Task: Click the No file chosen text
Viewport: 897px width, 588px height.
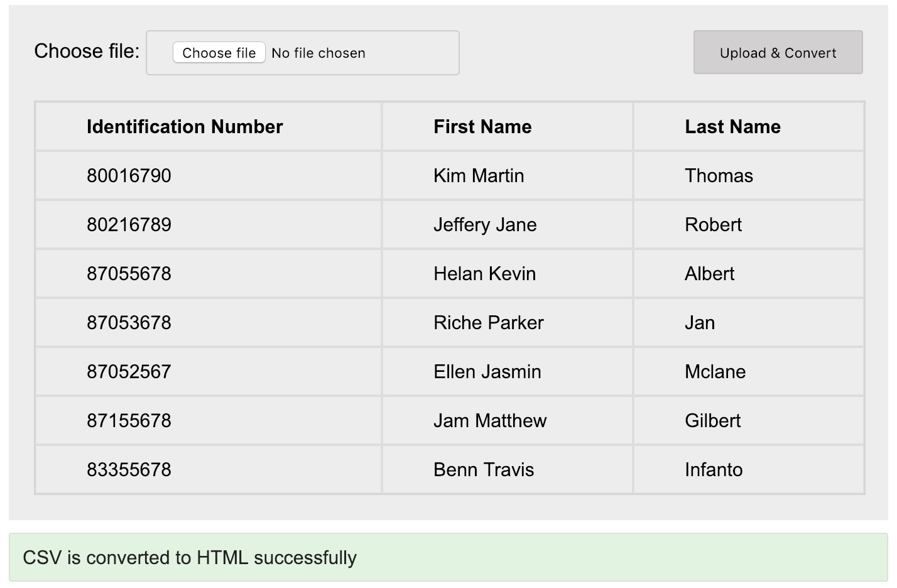Action: tap(318, 53)
